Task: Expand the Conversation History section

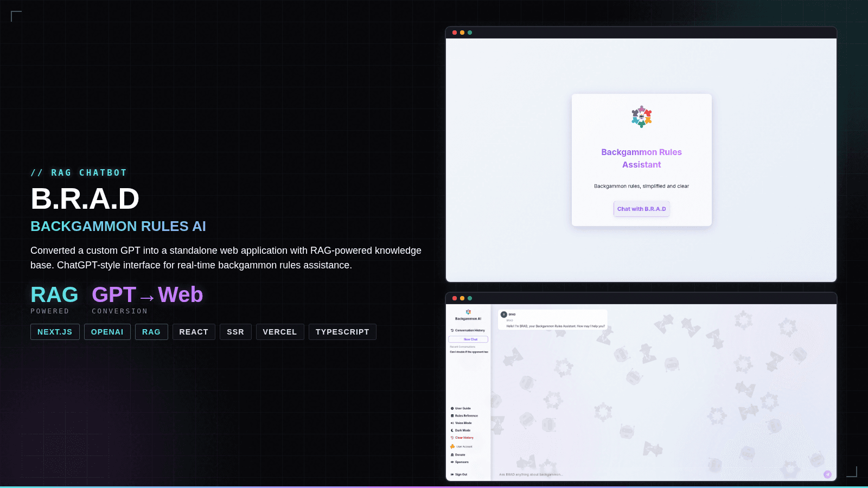Action: click(469, 330)
